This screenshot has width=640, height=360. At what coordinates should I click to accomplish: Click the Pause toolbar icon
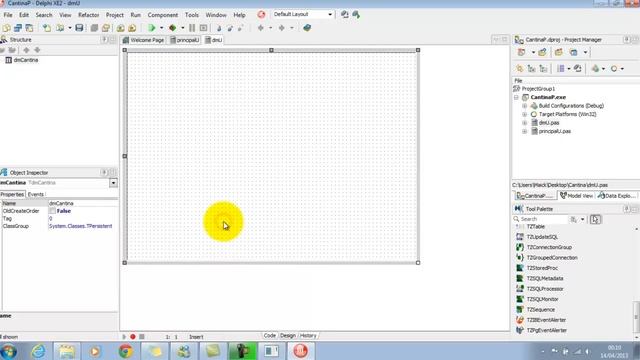point(192,28)
